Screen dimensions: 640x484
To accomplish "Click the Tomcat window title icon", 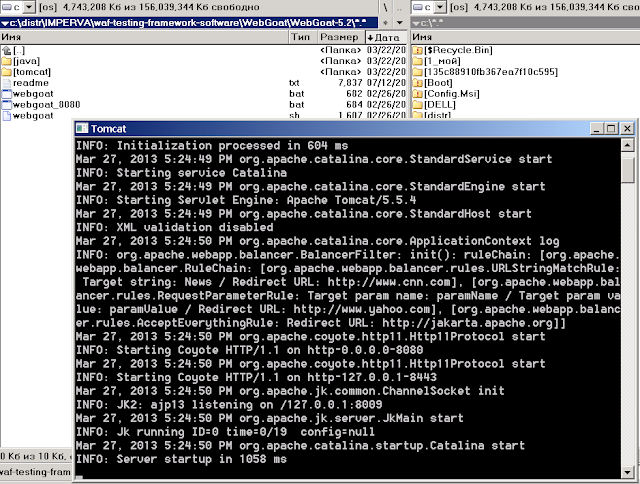I will click(x=82, y=128).
